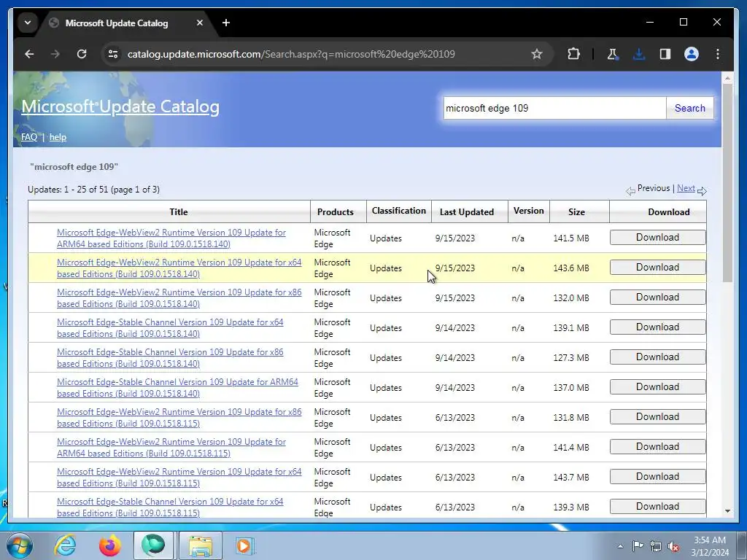
Task: Open a new tab with plus icon
Action: [226, 23]
